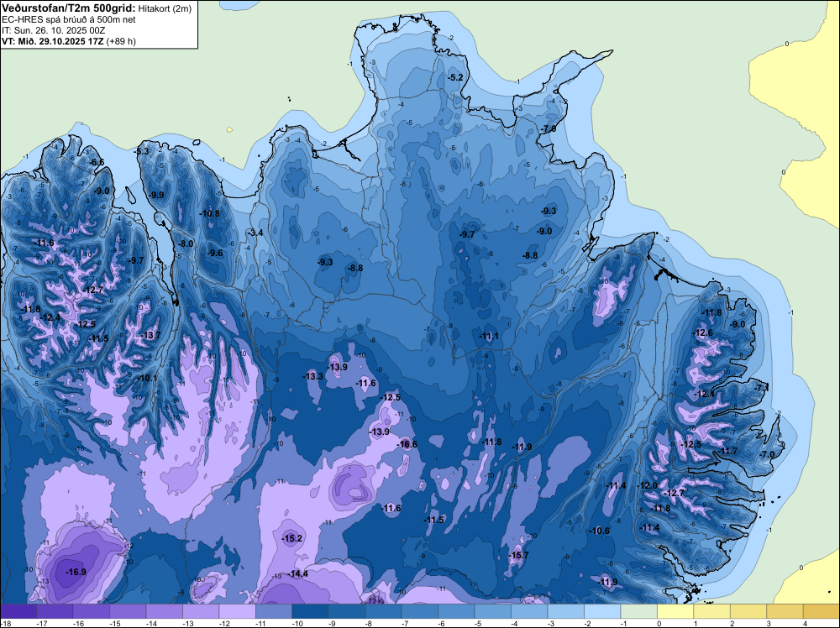
Task: Pick the legend swatch between -16 and -15
Action: [x=92, y=611]
